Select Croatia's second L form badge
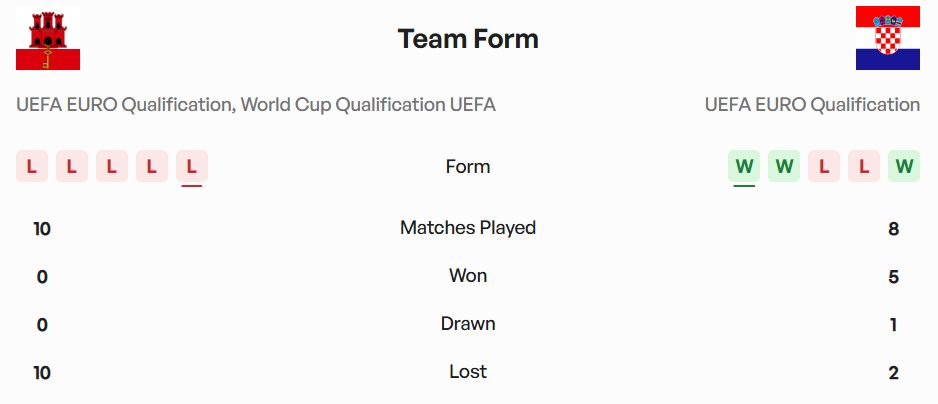938x404 pixels. click(864, 166)
